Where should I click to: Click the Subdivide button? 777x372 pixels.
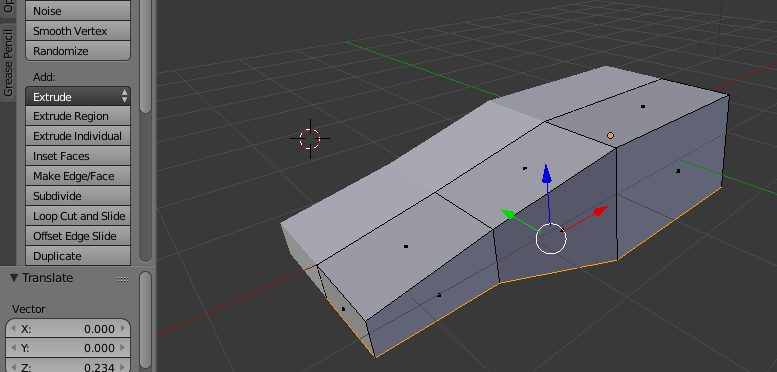78,196
